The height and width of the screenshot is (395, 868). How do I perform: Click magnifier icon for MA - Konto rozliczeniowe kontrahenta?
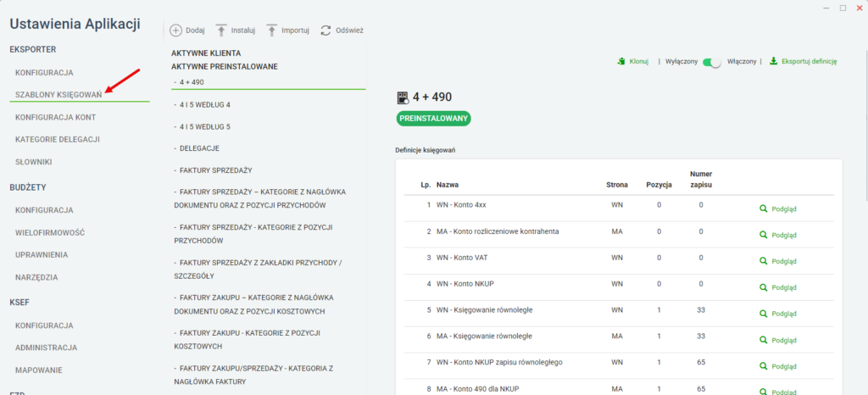coord(764,235)
